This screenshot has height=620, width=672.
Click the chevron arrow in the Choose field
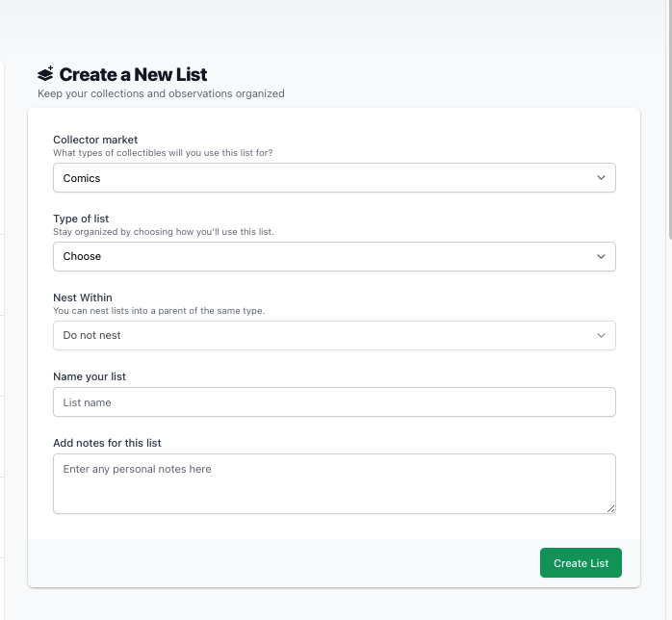pos(601,257)
